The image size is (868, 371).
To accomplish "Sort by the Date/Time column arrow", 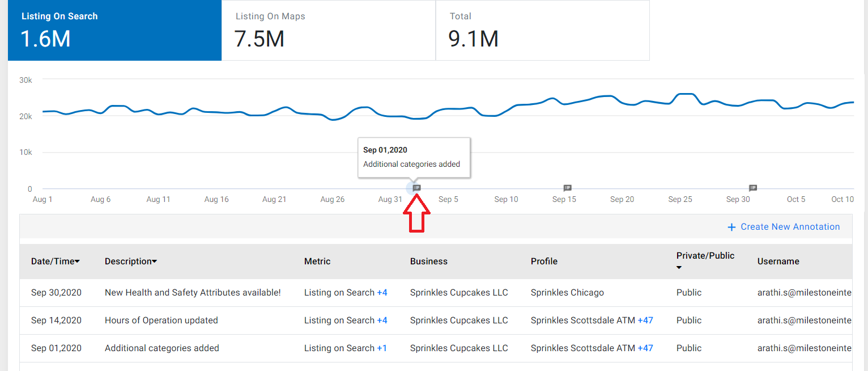I will point(77,262).
